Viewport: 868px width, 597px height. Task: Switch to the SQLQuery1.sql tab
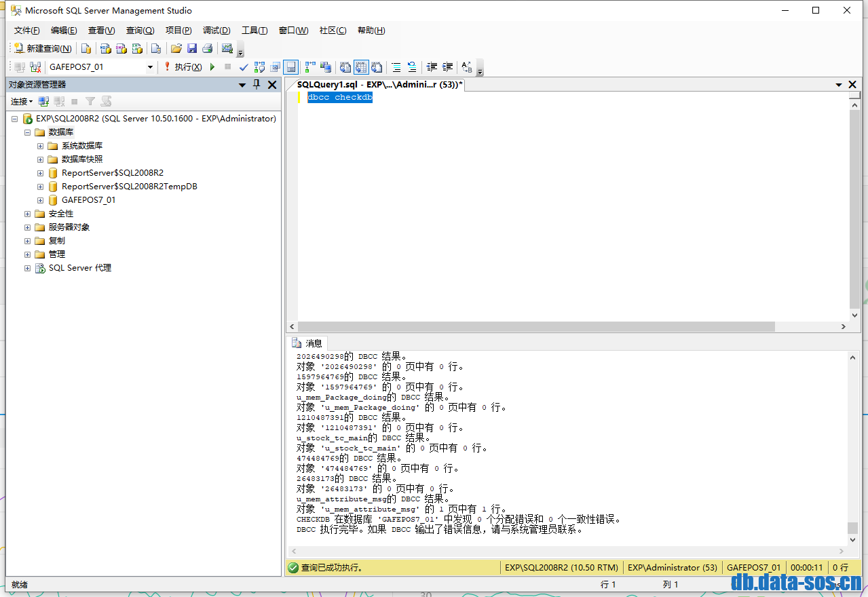click(x=380, y=85)
